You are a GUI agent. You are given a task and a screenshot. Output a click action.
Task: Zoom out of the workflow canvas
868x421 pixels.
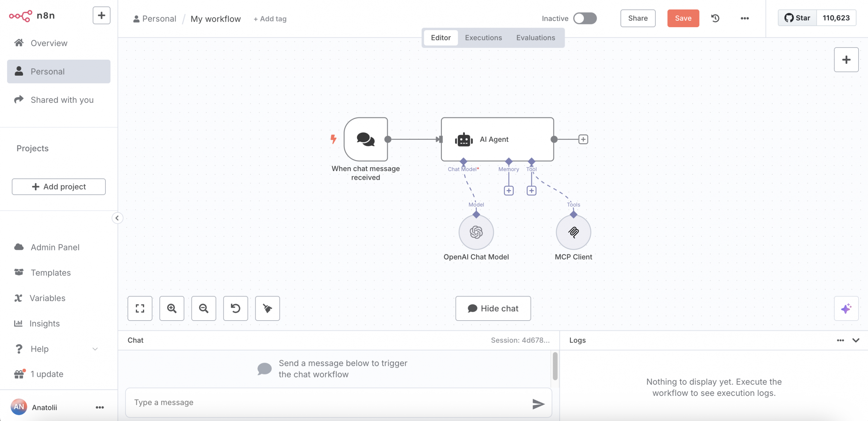point(203,308)
